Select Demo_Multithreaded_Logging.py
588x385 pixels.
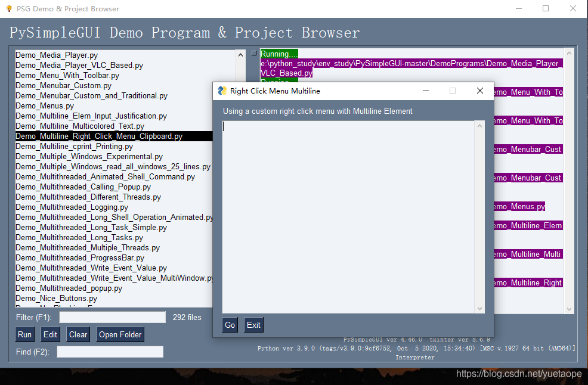pos(72,207)
